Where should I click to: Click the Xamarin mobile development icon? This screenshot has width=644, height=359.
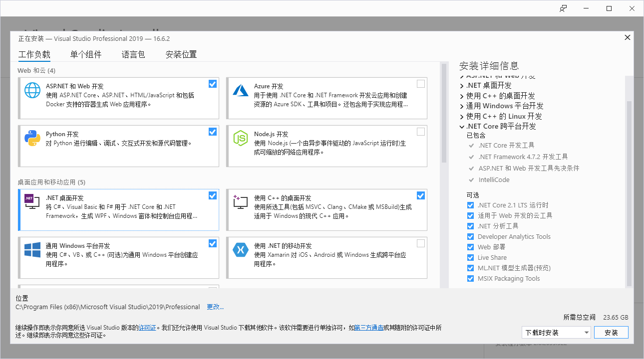point(241,250)
